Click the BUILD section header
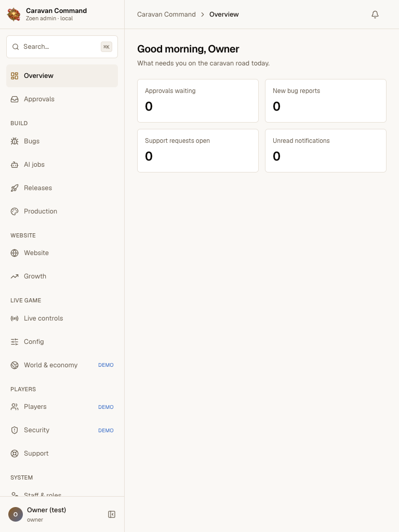Viewport: 399px width, 532px height. [x=19, y=123]
